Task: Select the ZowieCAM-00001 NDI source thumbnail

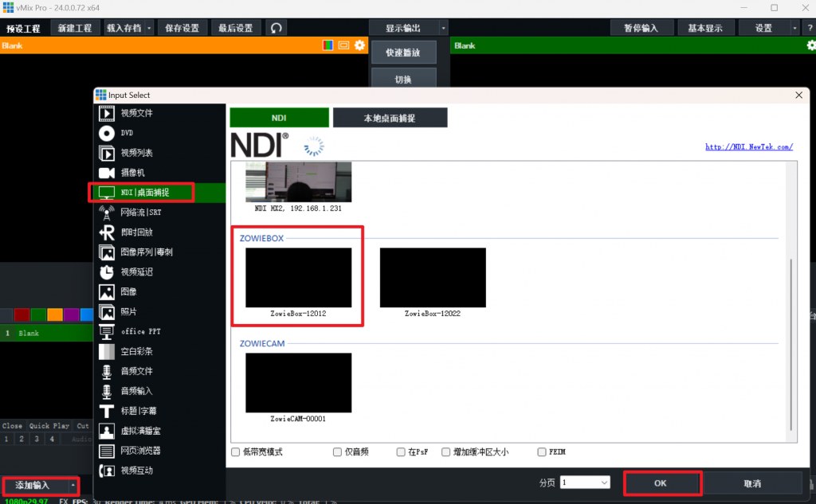Action: pyautogui.click(x=299, y=383)
